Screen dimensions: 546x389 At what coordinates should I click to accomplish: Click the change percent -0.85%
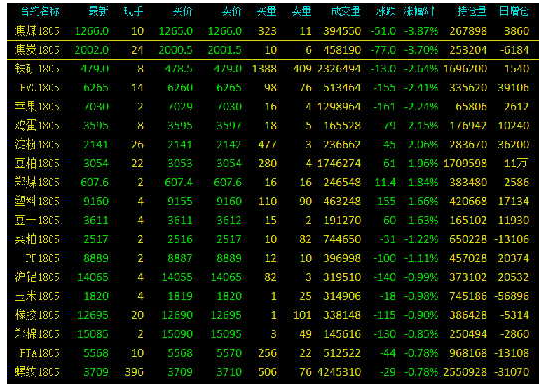(x=421, y=334)
